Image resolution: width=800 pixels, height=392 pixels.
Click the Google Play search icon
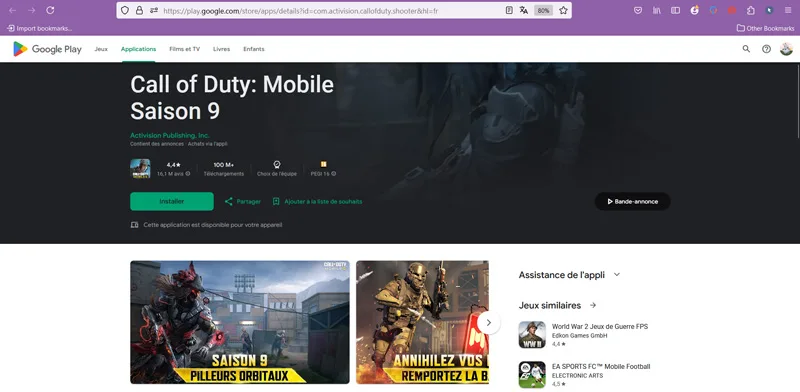(x=746, y=49)
